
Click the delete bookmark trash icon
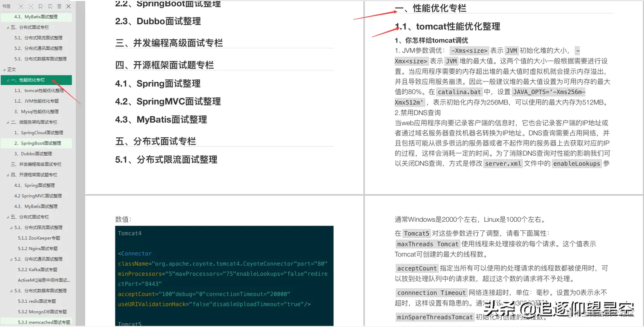(60, 6)
